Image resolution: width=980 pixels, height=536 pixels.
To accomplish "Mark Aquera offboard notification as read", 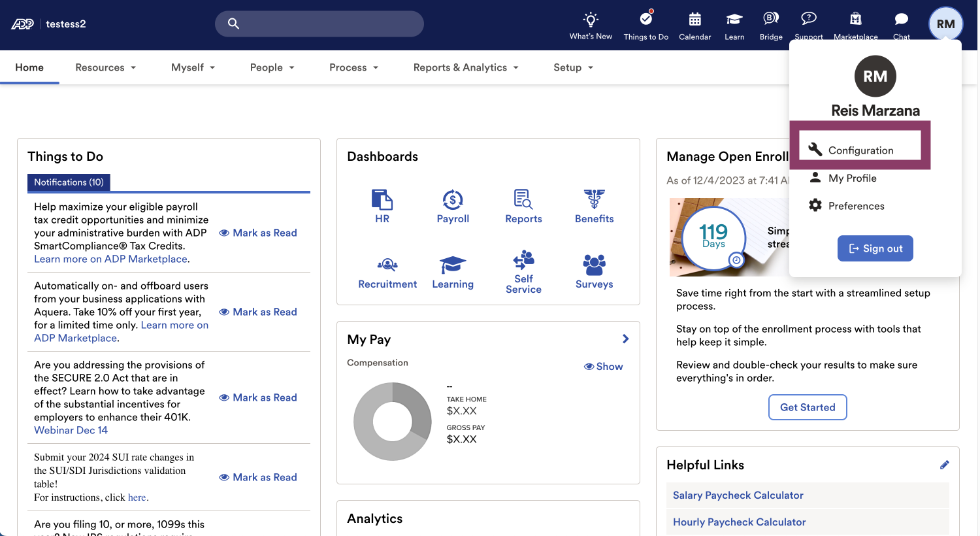I will coord(258,312).
